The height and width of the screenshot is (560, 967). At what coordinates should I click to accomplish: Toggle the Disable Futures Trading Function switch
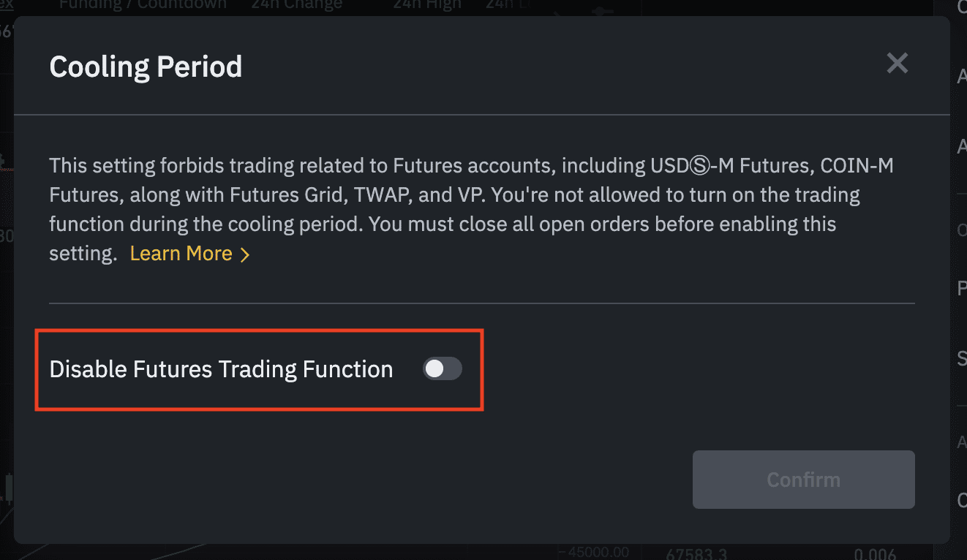443,369
